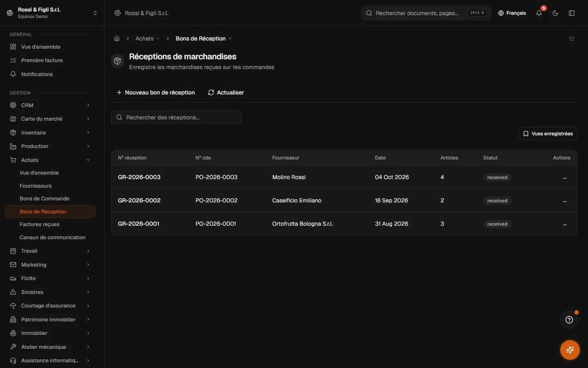Expand the CRM sidebar section
This screenshot has height=368, width=588.
pyautogui.click(x=50, y=105)
